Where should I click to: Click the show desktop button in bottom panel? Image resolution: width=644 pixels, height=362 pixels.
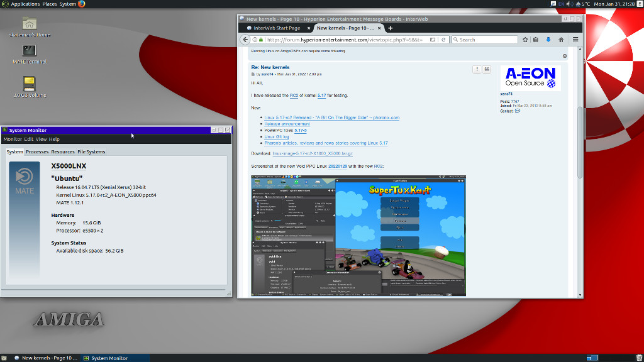4,358
